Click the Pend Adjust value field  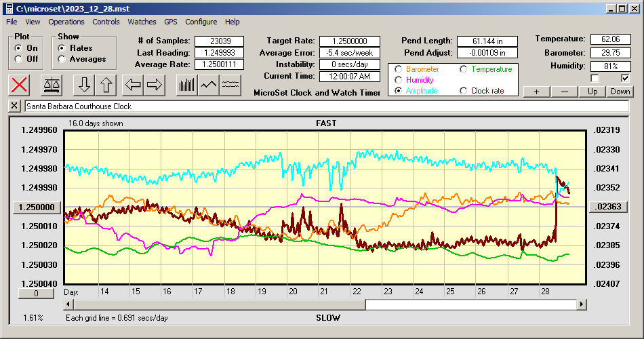point(487,53)
